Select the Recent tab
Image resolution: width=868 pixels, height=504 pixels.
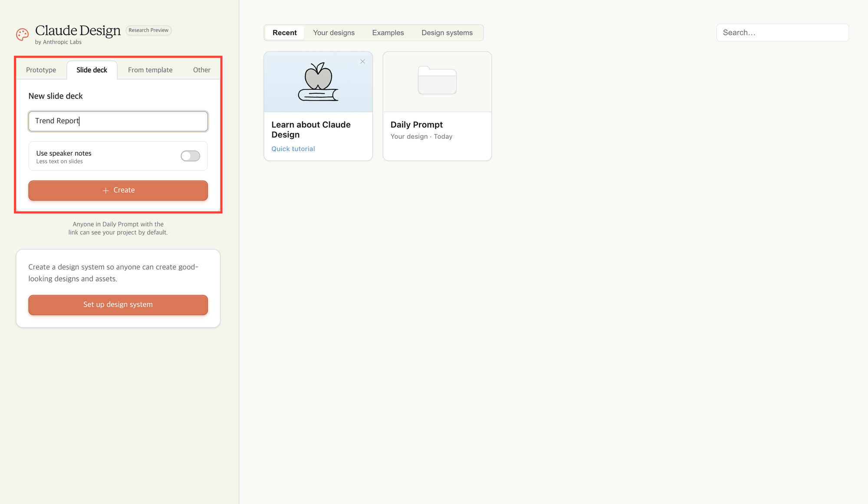point(284,33)
